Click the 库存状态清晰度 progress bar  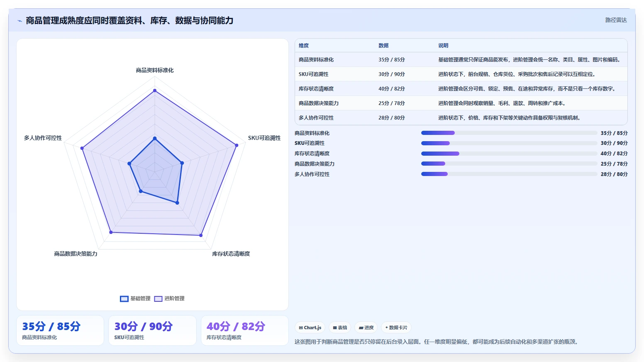point(509,154)
